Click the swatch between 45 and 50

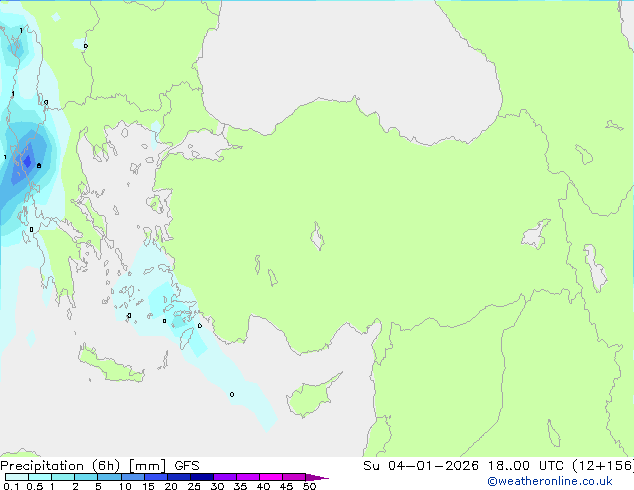point(294,477)
